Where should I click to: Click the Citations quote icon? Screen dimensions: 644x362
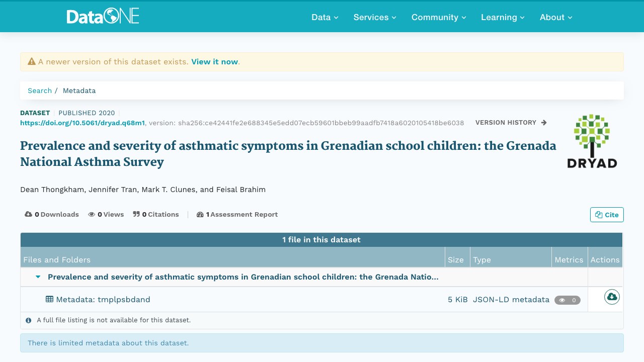point(136,214)
